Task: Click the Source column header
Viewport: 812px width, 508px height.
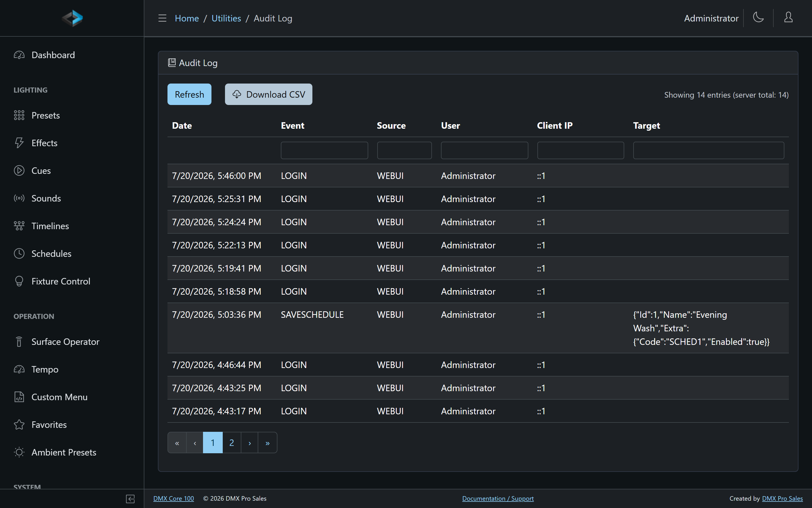Action: 391,126
